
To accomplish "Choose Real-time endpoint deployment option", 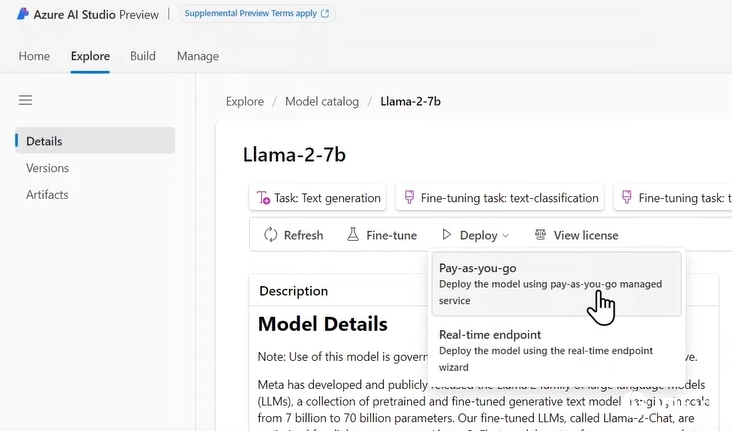I will click(556, 350).
